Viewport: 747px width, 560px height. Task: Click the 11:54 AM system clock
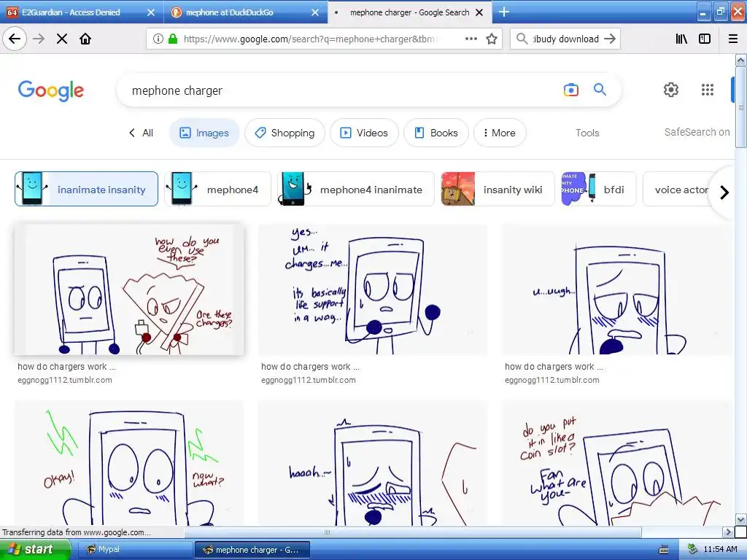pyautogui.click(x=720, y=549)
